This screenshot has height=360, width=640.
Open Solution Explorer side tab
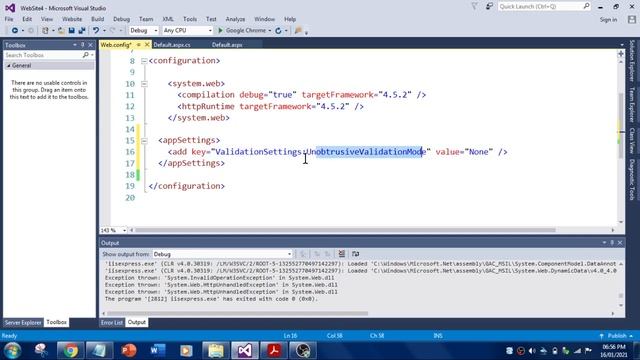(x=632, y=60)
